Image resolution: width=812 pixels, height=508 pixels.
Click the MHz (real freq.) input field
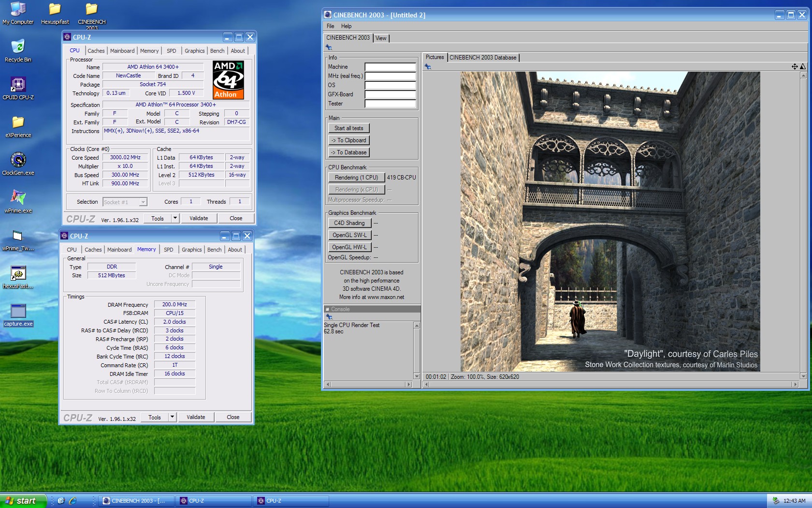[x=390, y=76]
